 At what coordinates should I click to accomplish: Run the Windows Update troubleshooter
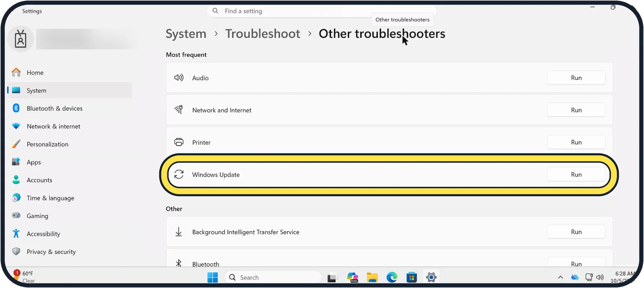click(x=576, y=174)
